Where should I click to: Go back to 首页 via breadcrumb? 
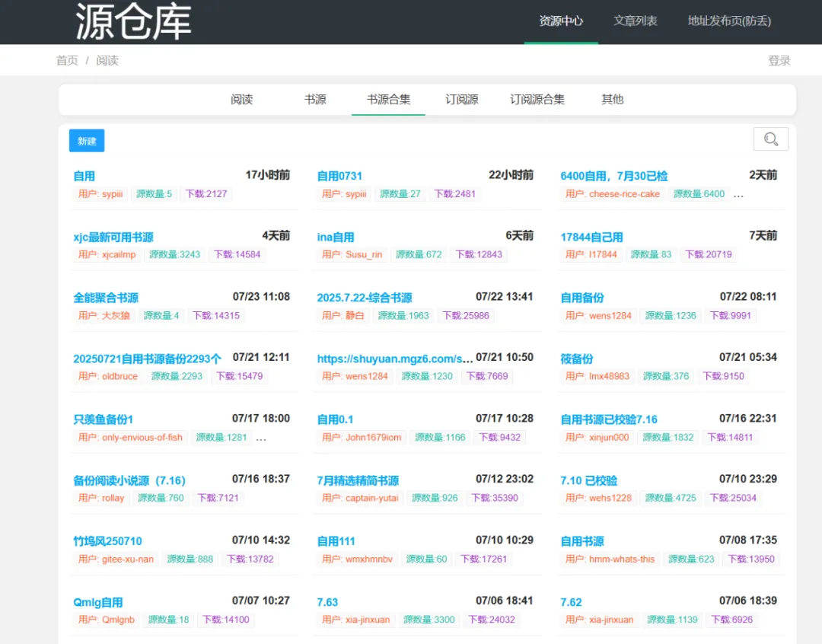(67, 60)
